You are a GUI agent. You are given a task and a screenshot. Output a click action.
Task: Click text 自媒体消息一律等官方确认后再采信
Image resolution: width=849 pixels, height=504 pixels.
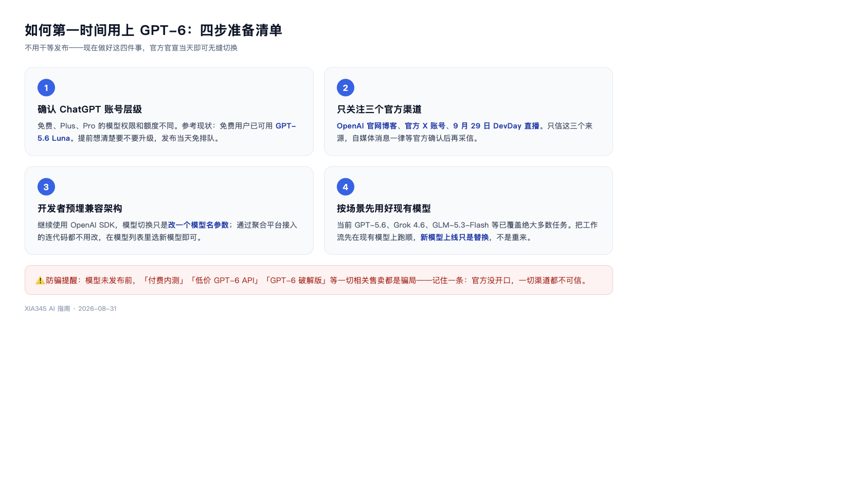(x=416, y=138)
